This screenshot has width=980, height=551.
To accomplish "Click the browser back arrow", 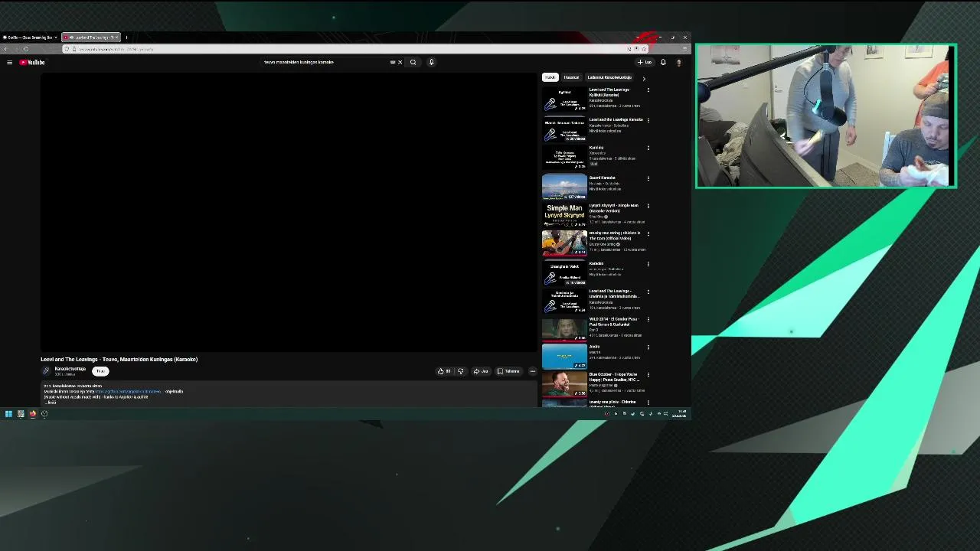I will click(x=5, y=49).
